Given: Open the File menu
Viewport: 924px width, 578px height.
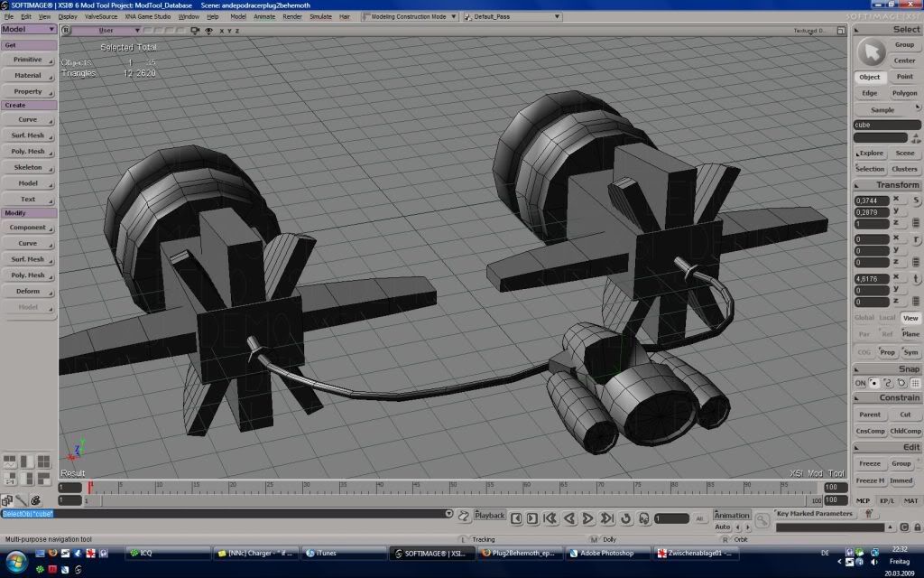Looking at the screenshot, I should coord(9,17).
